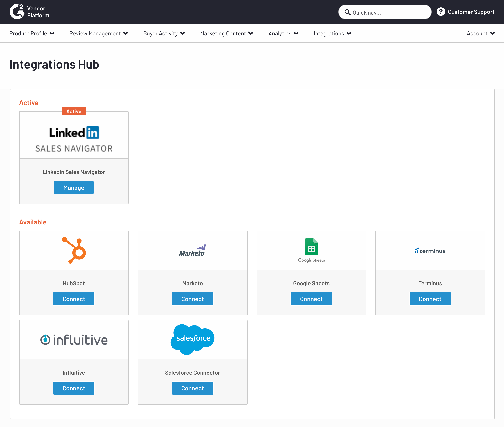Open the Marketing Content menu

coord(227,33)
